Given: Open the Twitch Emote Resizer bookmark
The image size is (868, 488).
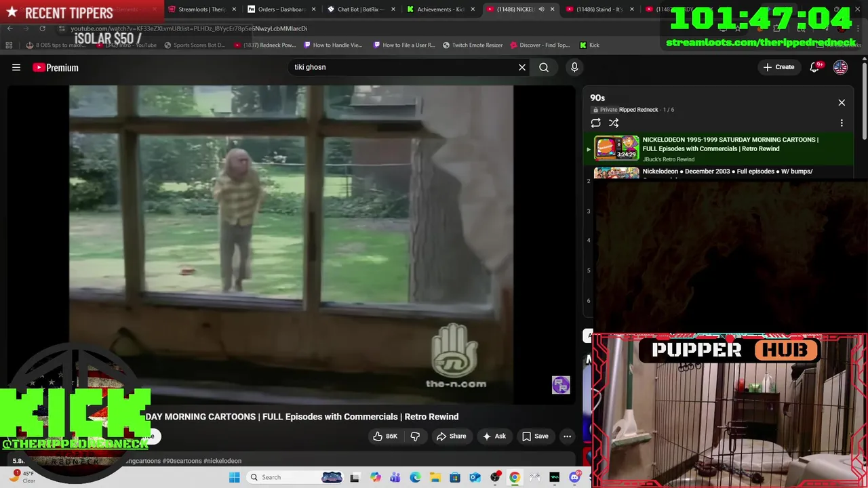Looking at the screenshot, I should 473,45.
